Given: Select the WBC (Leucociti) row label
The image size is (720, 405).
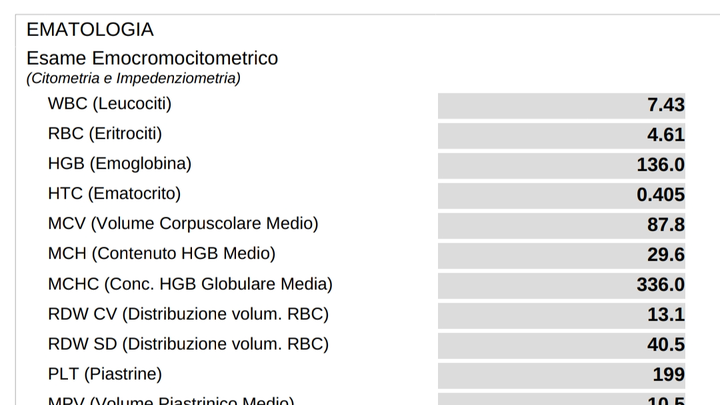Looking at the screenshot, I should (x=110, y=103).
